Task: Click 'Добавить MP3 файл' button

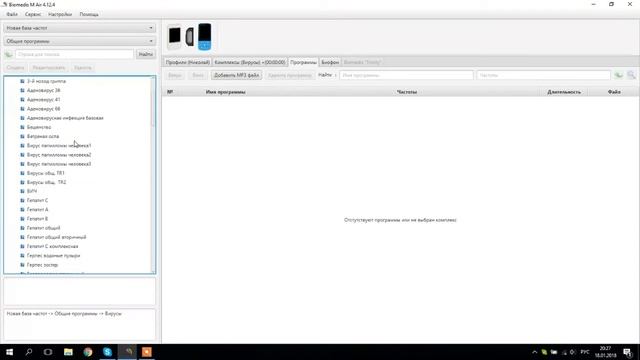Action: coord(236,75)
